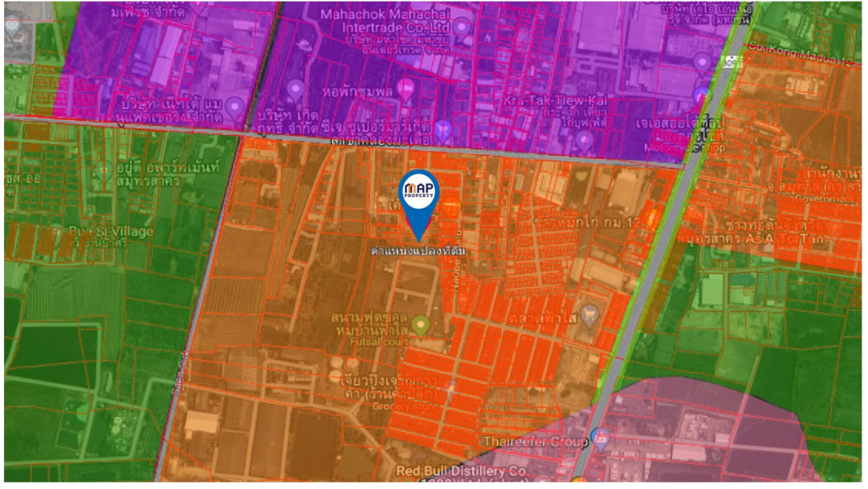Click the Soi Kong Madua 12 street label

799,53
